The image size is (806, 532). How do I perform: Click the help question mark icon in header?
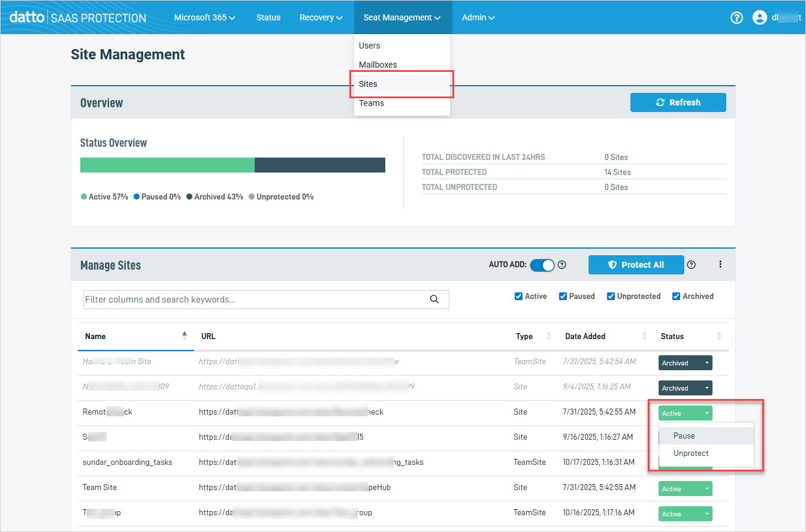736,18
